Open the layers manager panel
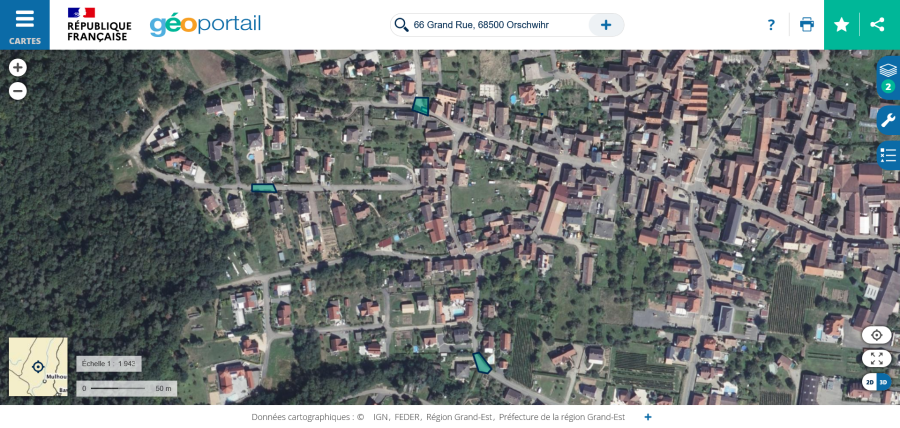Screen dimensions: 900x428 coord(887,77)
